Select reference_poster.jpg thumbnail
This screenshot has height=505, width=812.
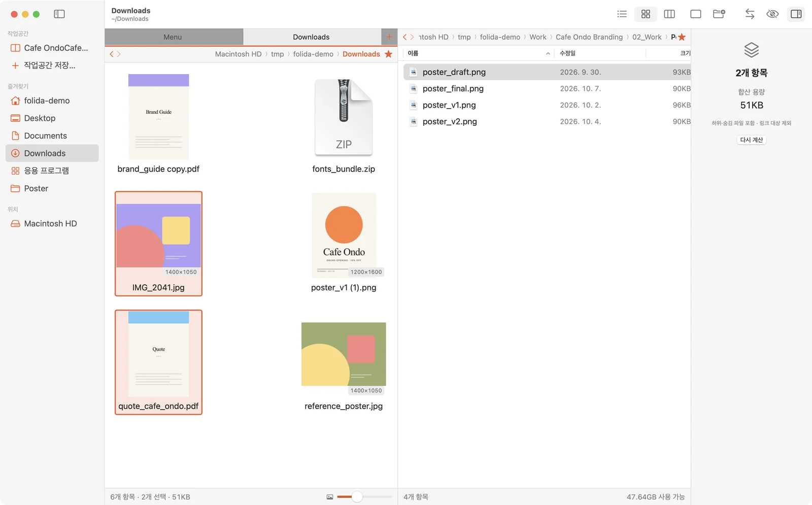[x=344, y=354]
